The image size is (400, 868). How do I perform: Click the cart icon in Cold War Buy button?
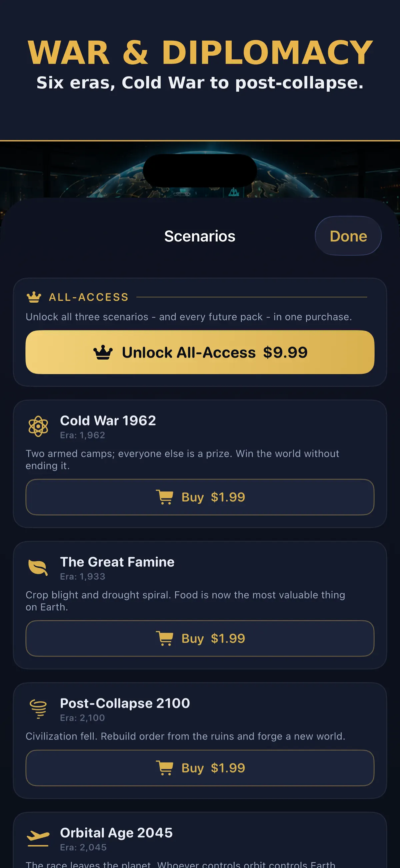click(x=165, y=497)
